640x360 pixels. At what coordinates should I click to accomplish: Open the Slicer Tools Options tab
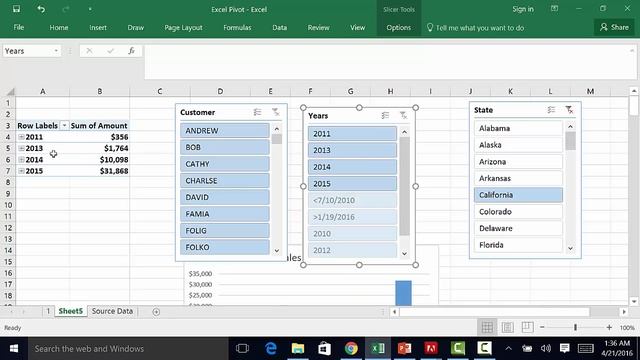coord(399,28)
